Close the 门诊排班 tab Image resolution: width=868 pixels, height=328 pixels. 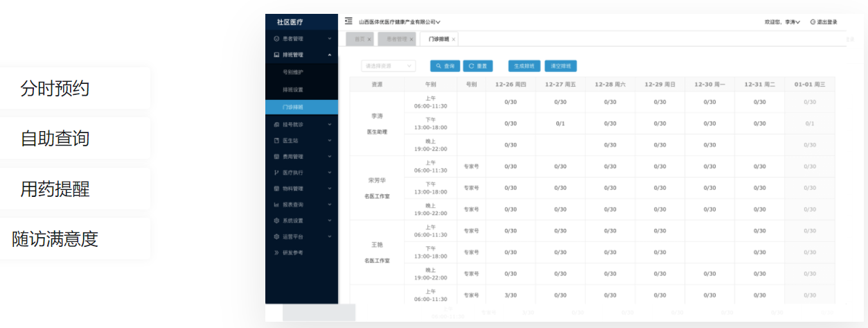coord(454,40)
